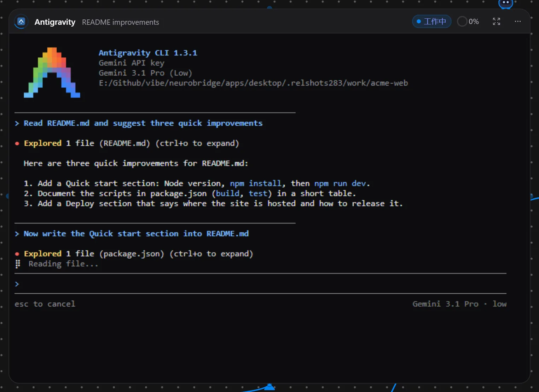Click the Gemini 3.1 Pro (Low) line
Viewport: 539px width, 392px height.
tap(145, 73)
